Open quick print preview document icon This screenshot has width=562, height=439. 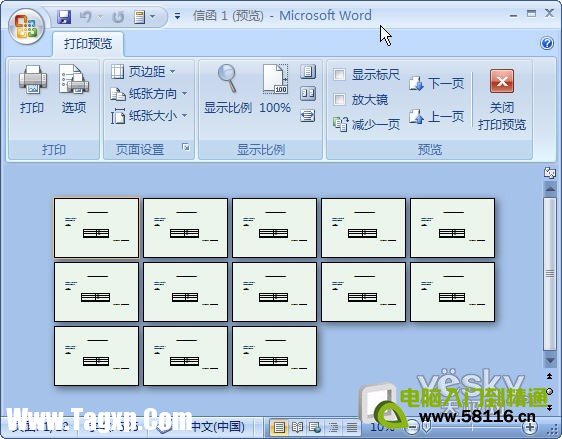pos(139,16)
